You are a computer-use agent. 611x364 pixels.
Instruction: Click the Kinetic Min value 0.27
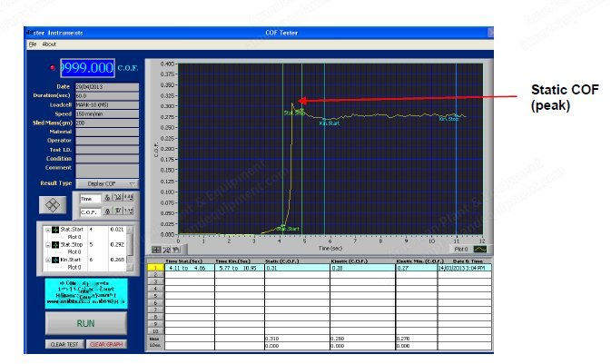(x=416, y=268)
